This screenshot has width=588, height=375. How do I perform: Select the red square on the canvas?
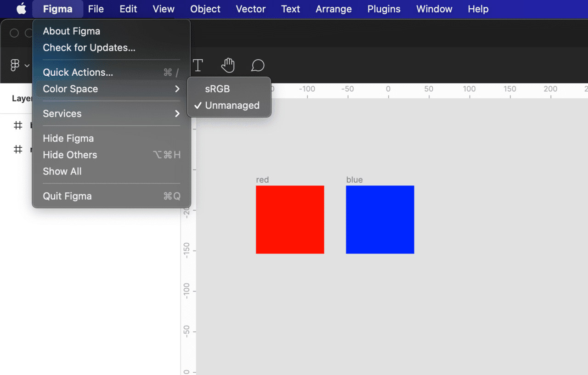tap(290, 219)
